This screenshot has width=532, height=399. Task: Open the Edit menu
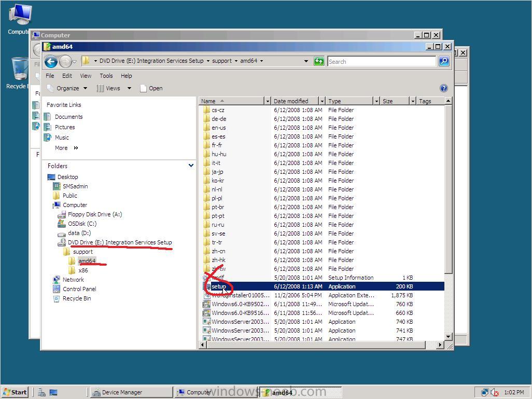click(x=67, y=76)
